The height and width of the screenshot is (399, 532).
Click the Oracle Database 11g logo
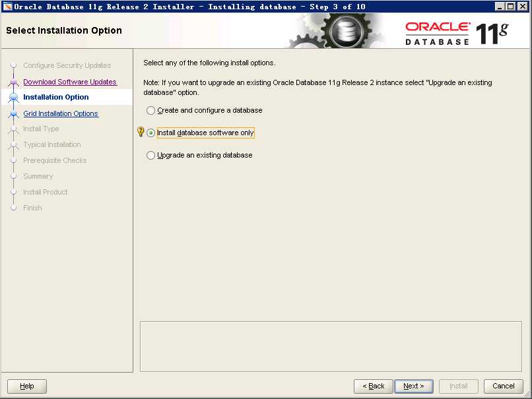457,33
